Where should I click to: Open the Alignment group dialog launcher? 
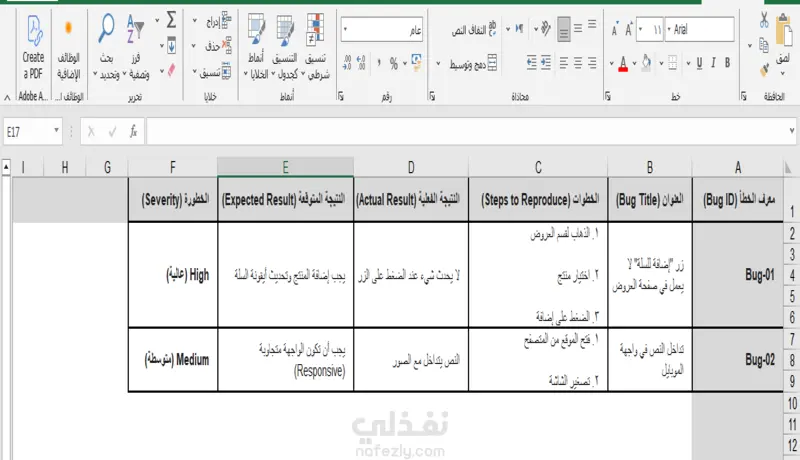pos(432,95)
